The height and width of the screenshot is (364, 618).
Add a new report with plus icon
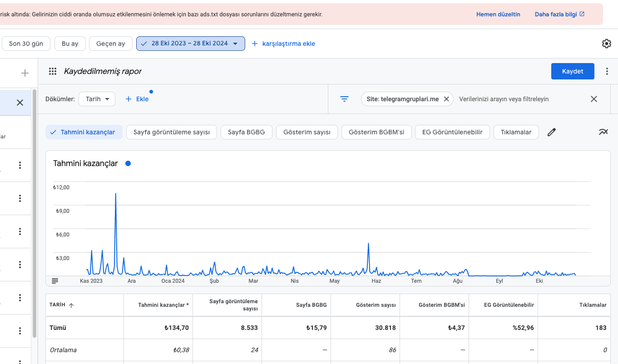coord(25,73)
